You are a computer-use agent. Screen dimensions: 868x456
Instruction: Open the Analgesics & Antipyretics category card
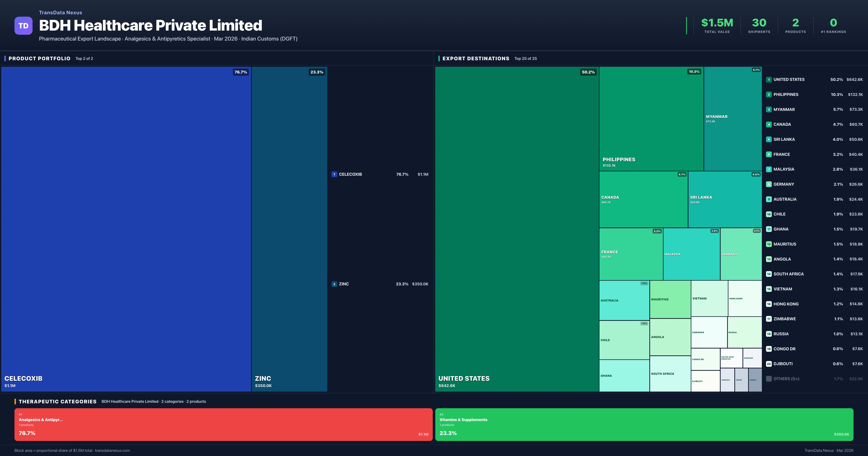coord(223,425)
